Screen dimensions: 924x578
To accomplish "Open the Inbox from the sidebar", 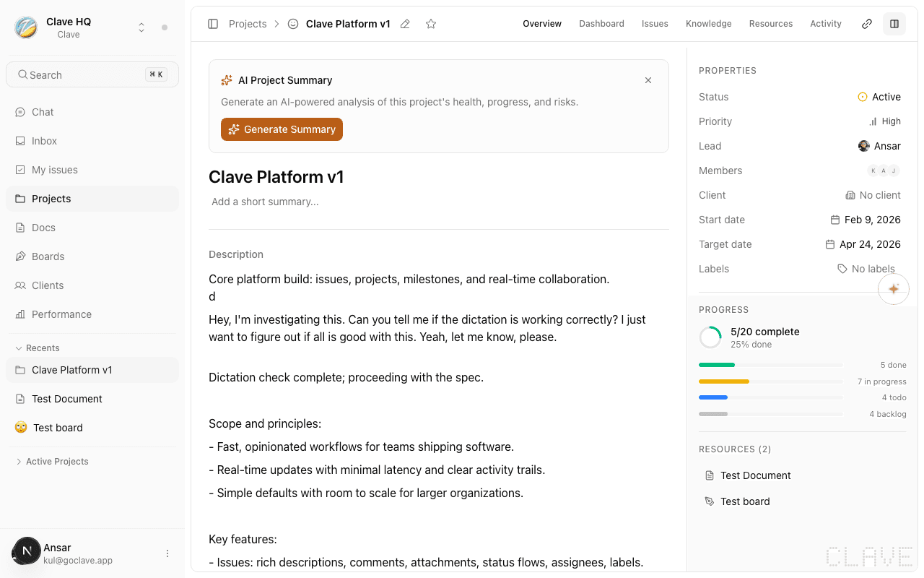I will click(x=45, y=141).
